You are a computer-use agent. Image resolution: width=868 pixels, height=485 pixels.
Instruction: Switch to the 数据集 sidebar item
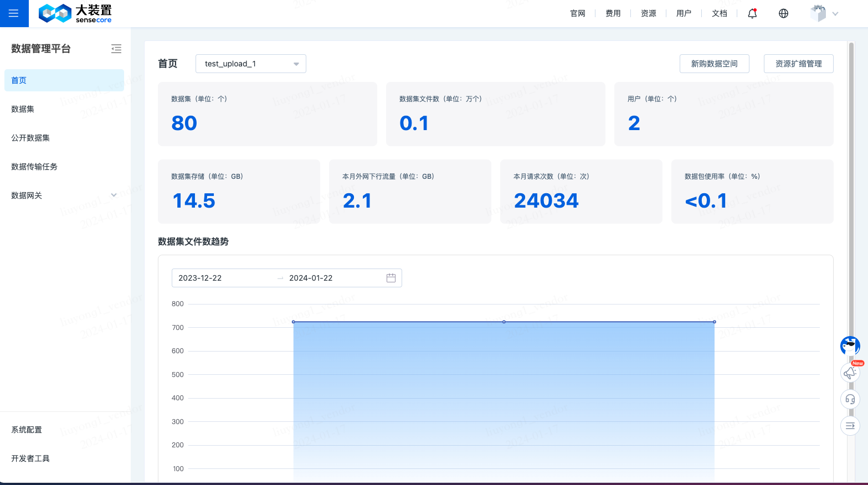[23, 109]
